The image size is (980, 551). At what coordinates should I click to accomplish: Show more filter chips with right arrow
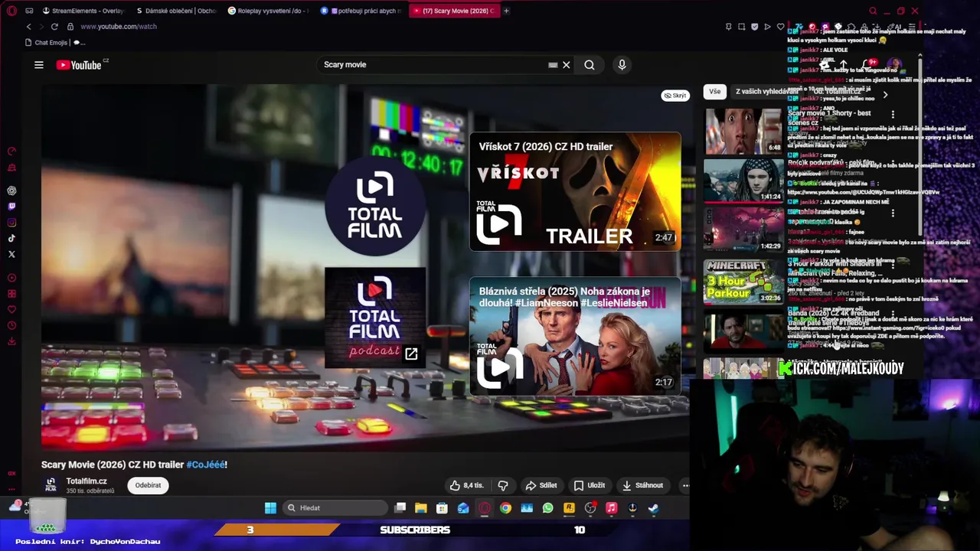pos(885,95)
